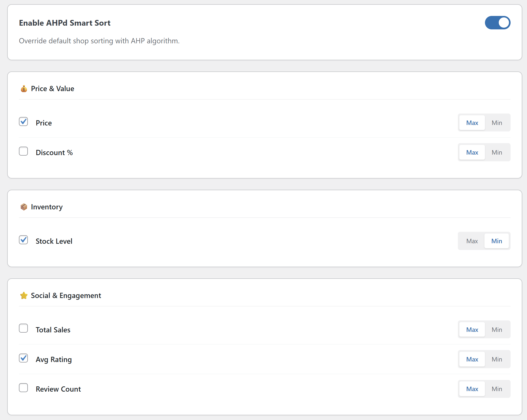This screenshot has height=420, width=527.
Task: Select Min for Discount %
Action: click(x=497, y=152)
